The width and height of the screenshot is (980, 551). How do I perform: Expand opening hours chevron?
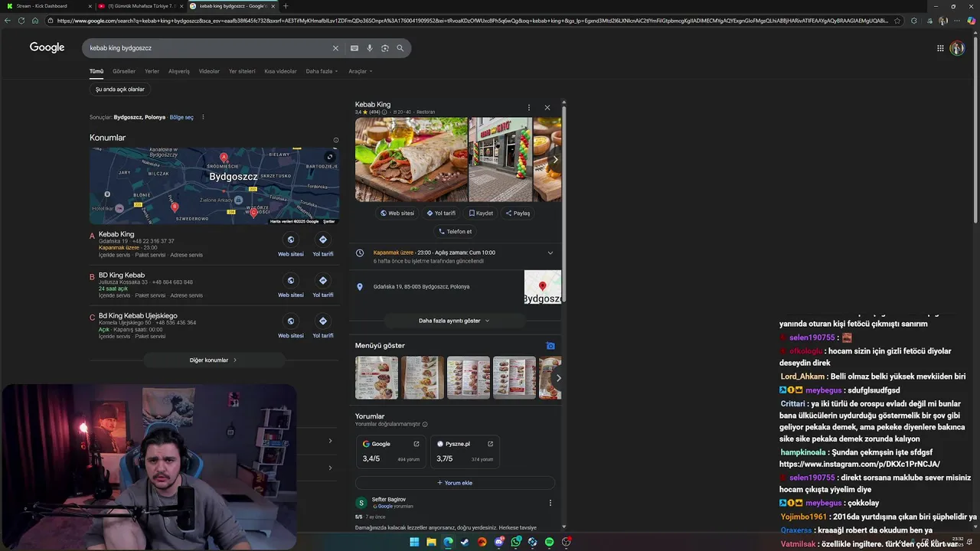(x=550, y=253)
